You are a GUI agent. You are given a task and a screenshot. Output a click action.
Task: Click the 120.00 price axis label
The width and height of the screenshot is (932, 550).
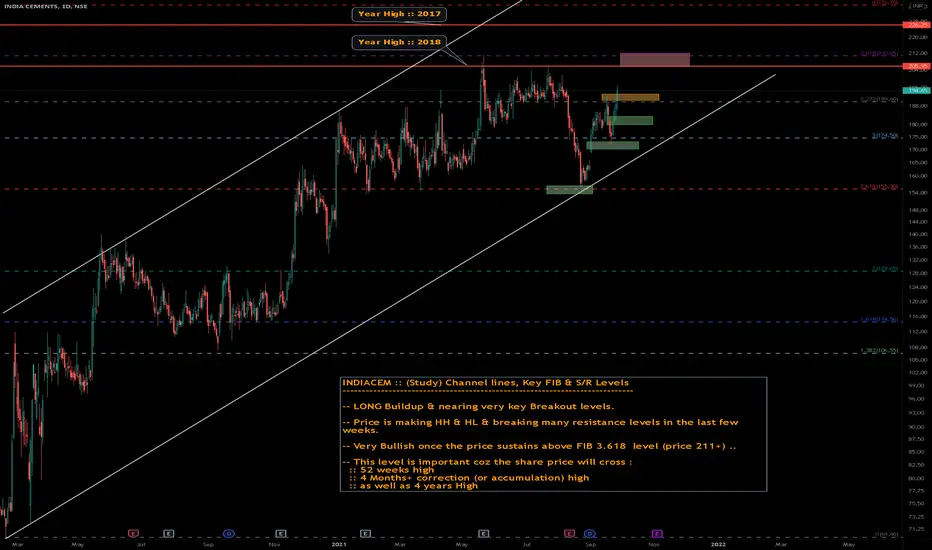[917, 301]
